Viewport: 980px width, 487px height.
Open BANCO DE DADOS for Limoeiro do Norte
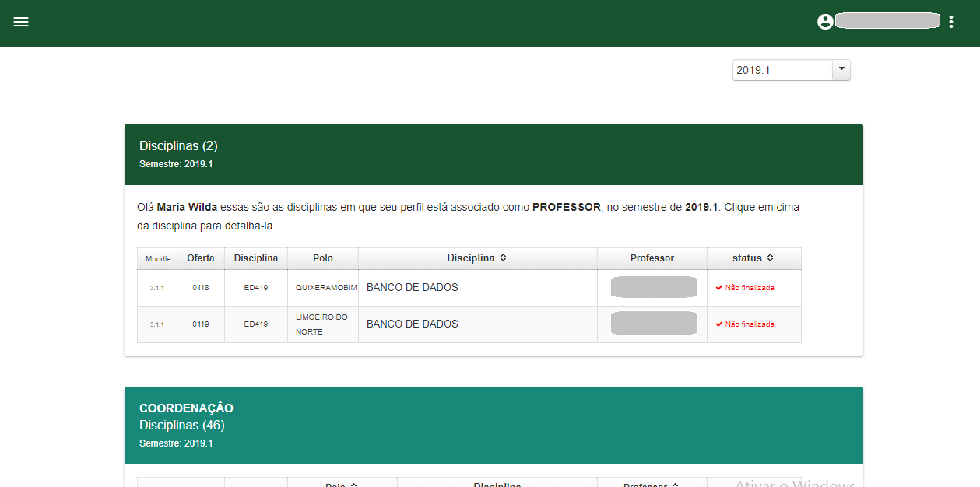[x=413, y=324]
